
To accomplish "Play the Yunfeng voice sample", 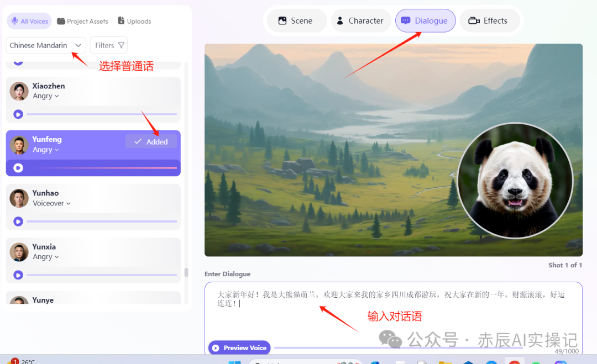I will click(18, 168).
